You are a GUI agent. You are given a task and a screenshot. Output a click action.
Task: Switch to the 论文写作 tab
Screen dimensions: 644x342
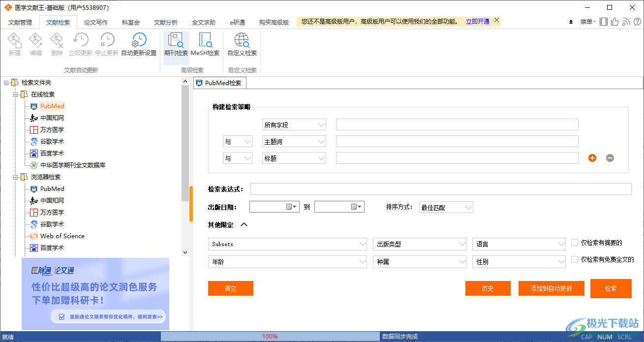pos(96,22)
